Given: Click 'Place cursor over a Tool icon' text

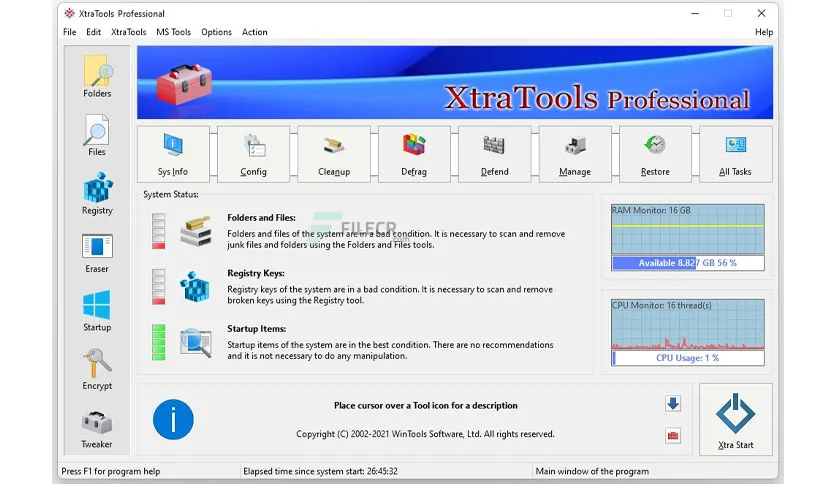Looking at the screenshot, I should 425,405.
